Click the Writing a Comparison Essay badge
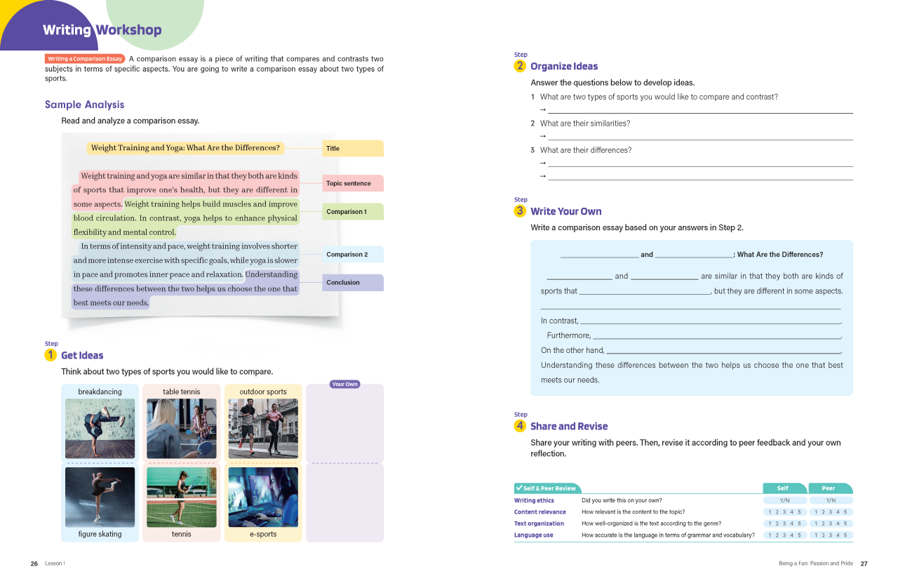Viewport: 898px width, 588px height. [x=85, y=59]
